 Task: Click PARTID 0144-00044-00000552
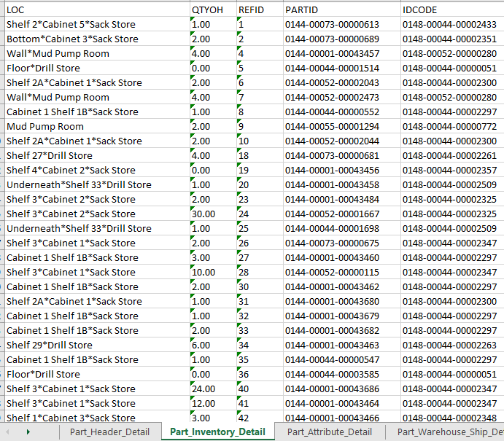tap(341, 112)
